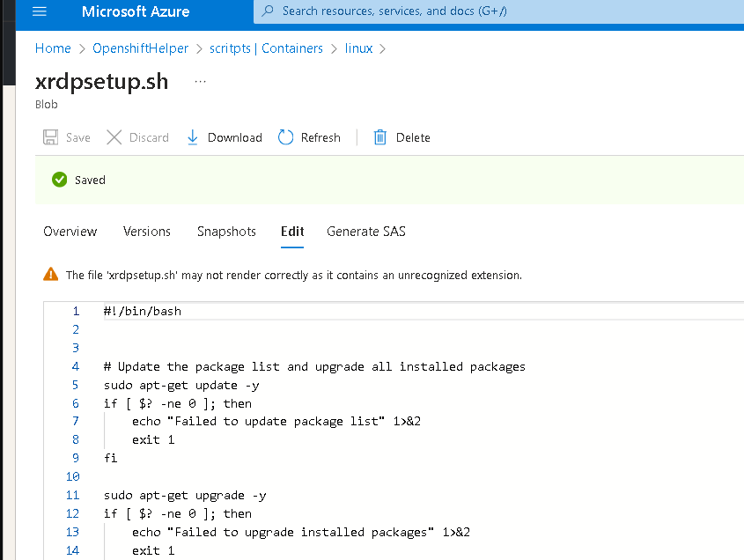
Task: Click the 'fi' statement on line 9
Action: tap(111, 458)
